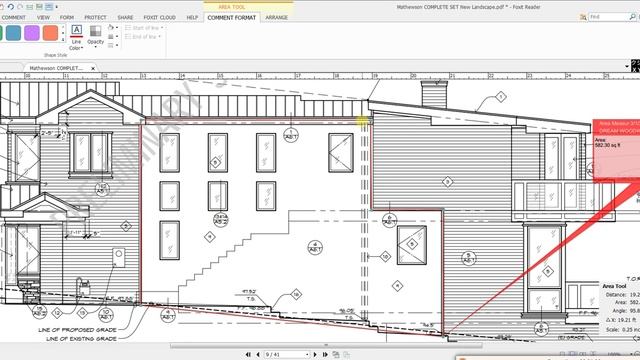Close the Mathewson COMPLET... document tab
The width and height of the screenshot is (640, 360).
93,69
